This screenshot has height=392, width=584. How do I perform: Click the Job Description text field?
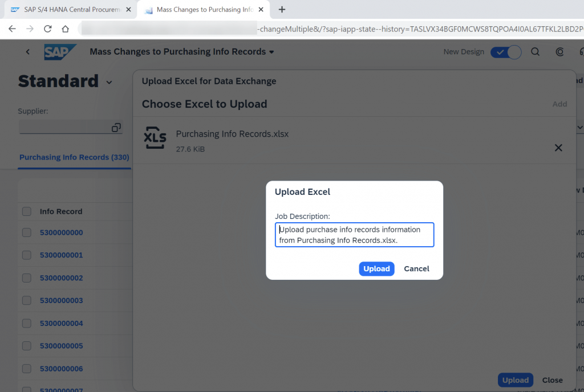pyautogui.click(x=354, y=235)
